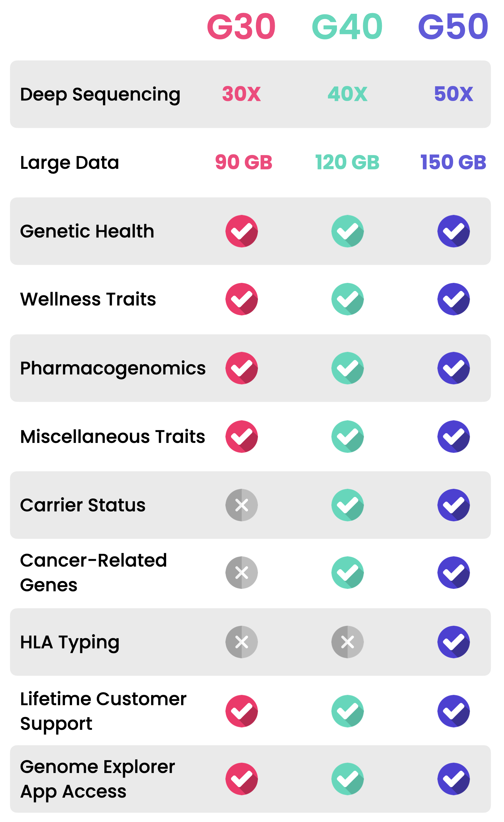Select the G50 plan heading
The image size is (504, 822).
(x=453, y=26)
